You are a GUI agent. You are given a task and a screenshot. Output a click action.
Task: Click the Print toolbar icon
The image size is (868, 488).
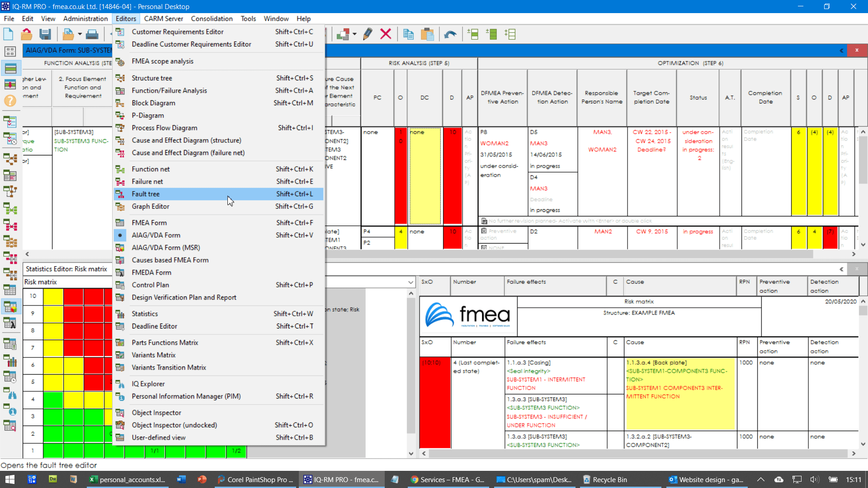[92, 34]
